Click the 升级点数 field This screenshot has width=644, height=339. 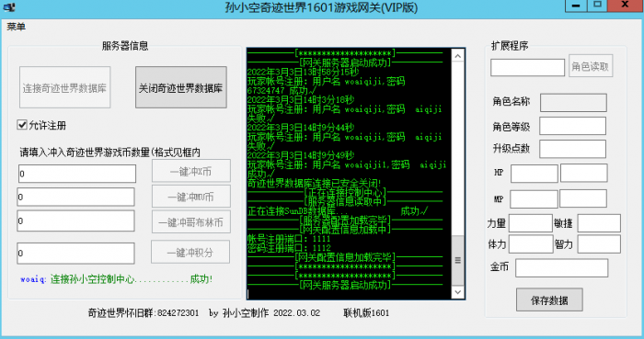[x=572, y=149]
